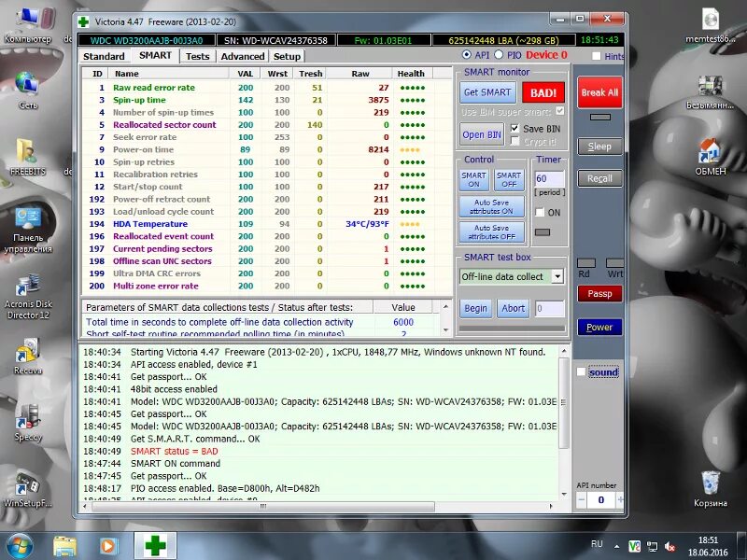This screenshot has height=560, width=747.
Task: Click the SMART test progress bar
Action: (512, 329)
